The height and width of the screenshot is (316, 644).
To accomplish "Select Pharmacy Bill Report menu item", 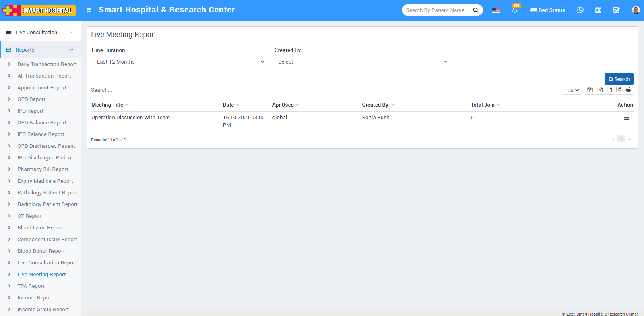I will point(43,169).
